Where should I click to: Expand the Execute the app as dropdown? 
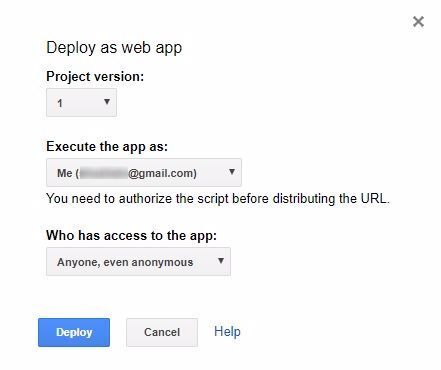[144, 172]
